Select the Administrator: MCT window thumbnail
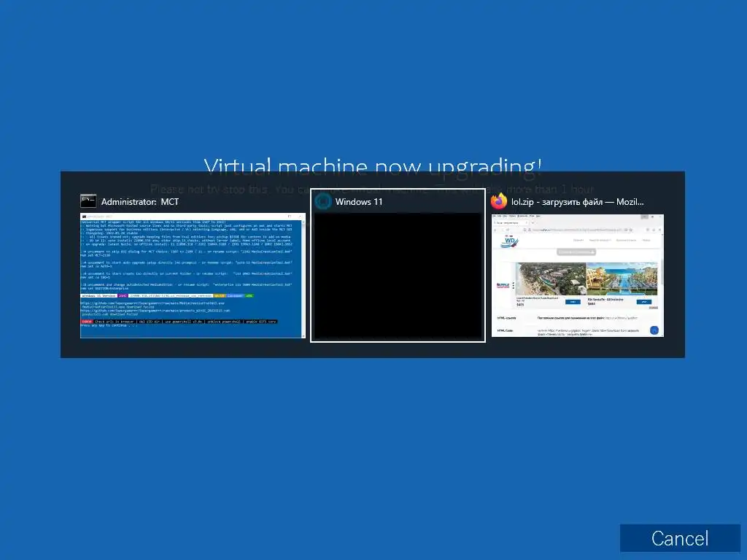The height and width of the screenshot is (560, 747). coord(193,275)
